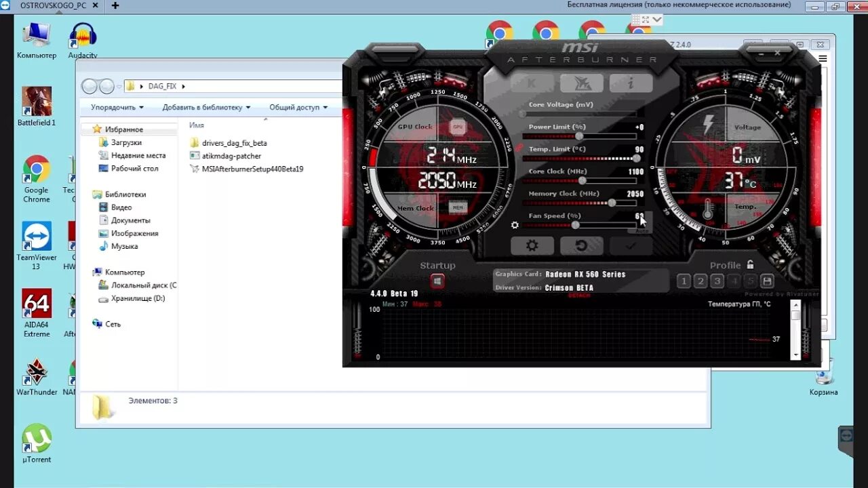Adjust the Core Clock slider
This screenshot has width=868, height=488.
[583, 181]
